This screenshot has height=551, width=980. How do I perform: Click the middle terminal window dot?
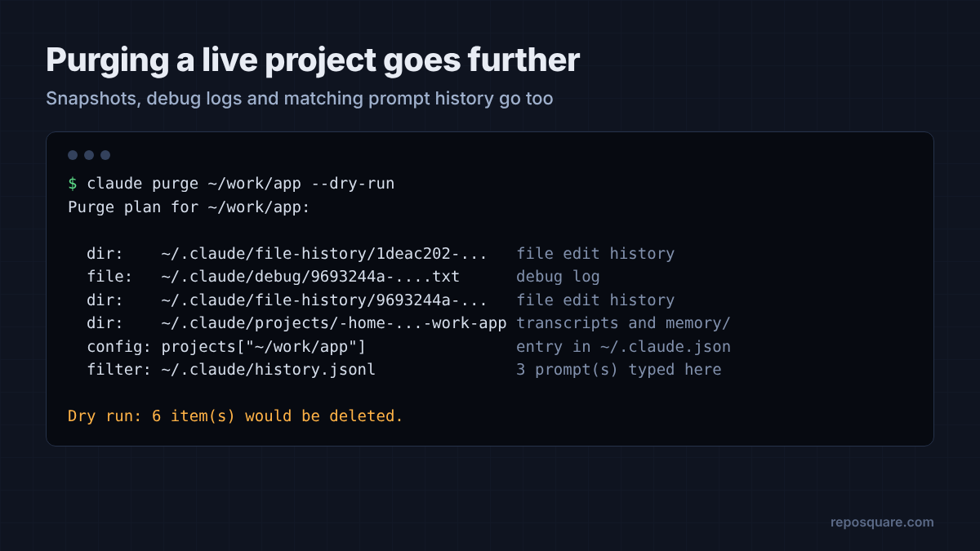pos(89,155)
